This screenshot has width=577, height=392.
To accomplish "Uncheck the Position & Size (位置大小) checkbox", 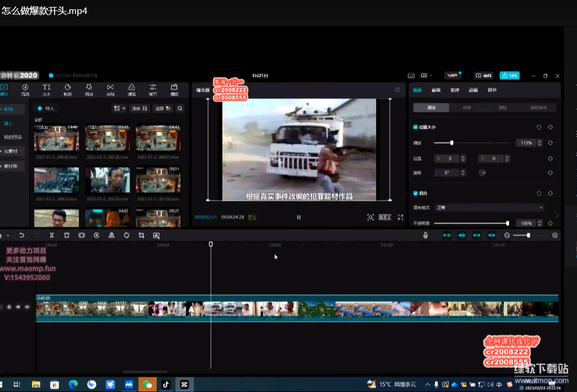I will [416, 127].
